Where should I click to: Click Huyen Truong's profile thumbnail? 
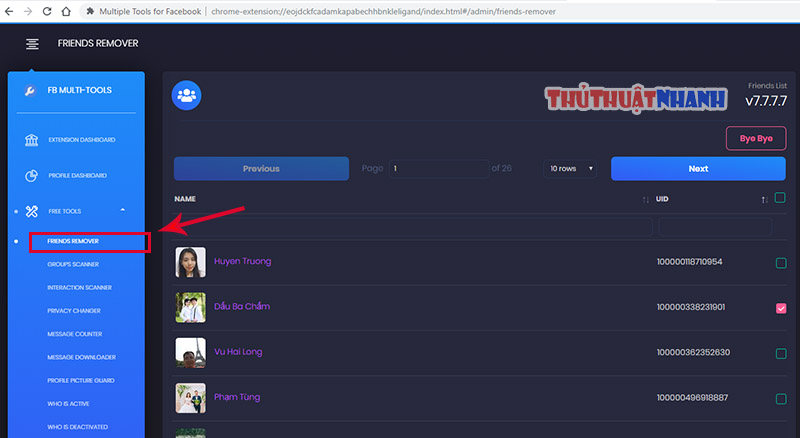[x=190, y=262]
